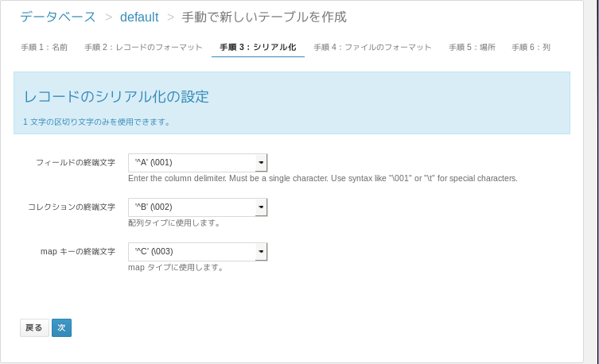Click the map キーの終端文字 label
The image size is (599, 364).
[x=78, y=252]
